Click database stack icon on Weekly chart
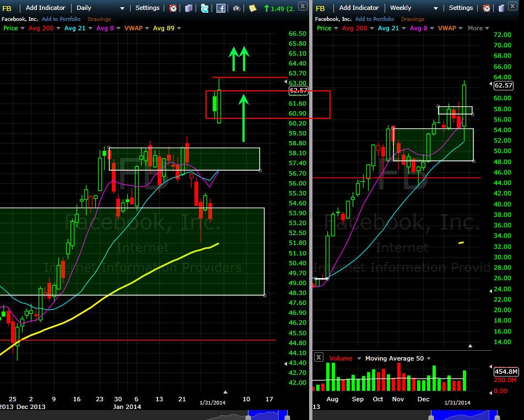Image resolution: width=524 pixels, height=420 pixels. click(501, 8)
